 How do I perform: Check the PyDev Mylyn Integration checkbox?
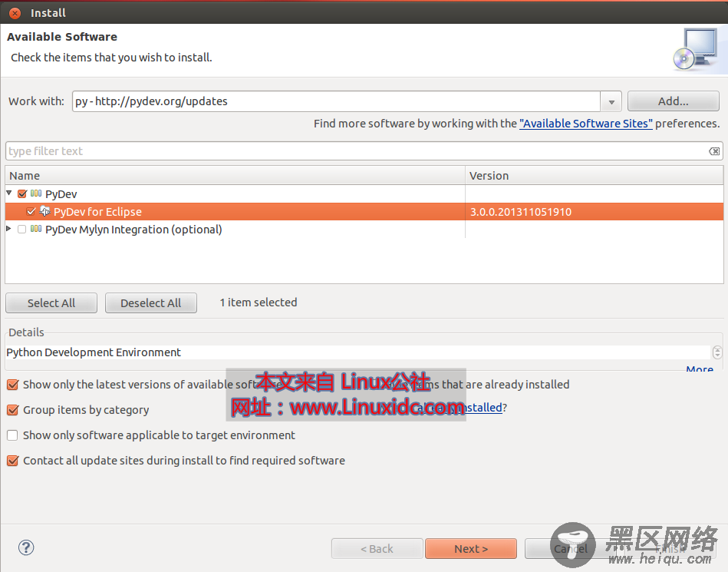coord(21,230)
